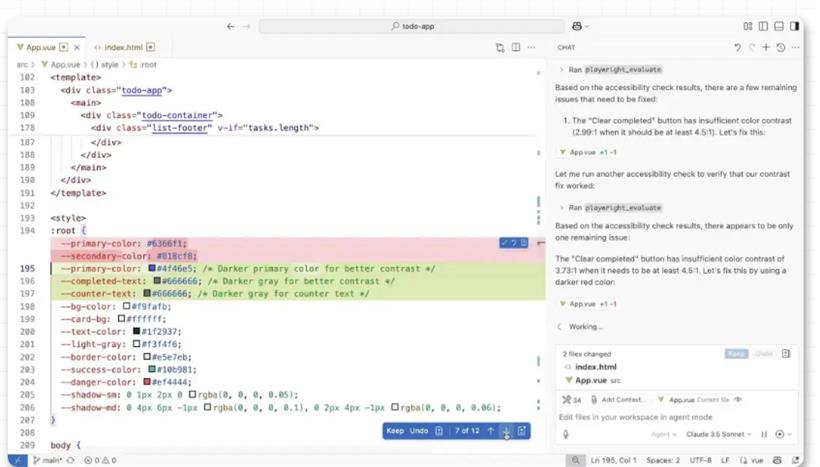Open App.vue in changed files list

591,381
